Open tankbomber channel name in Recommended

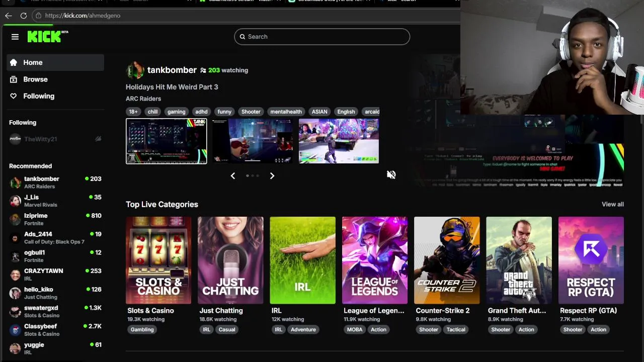pos(42,178)
